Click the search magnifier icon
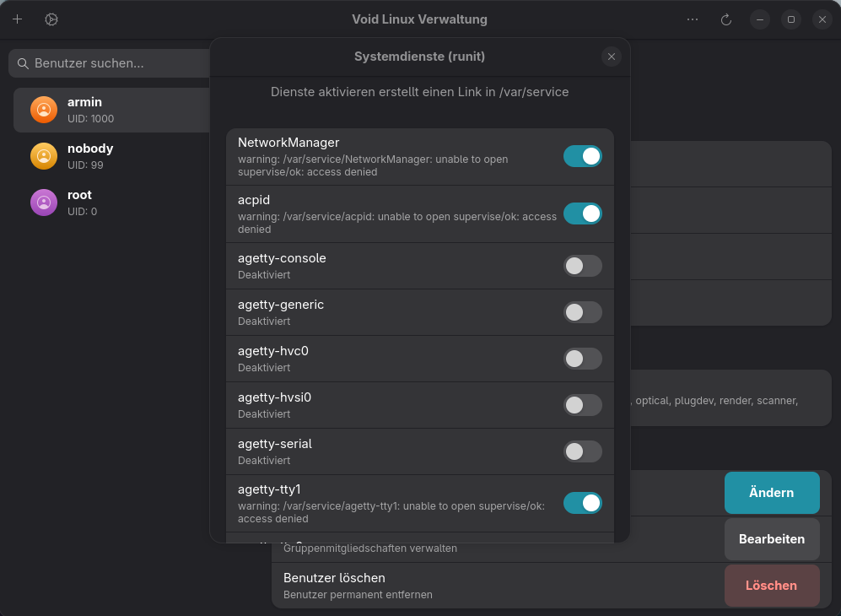The image size is (841, 616). (23, 63)
